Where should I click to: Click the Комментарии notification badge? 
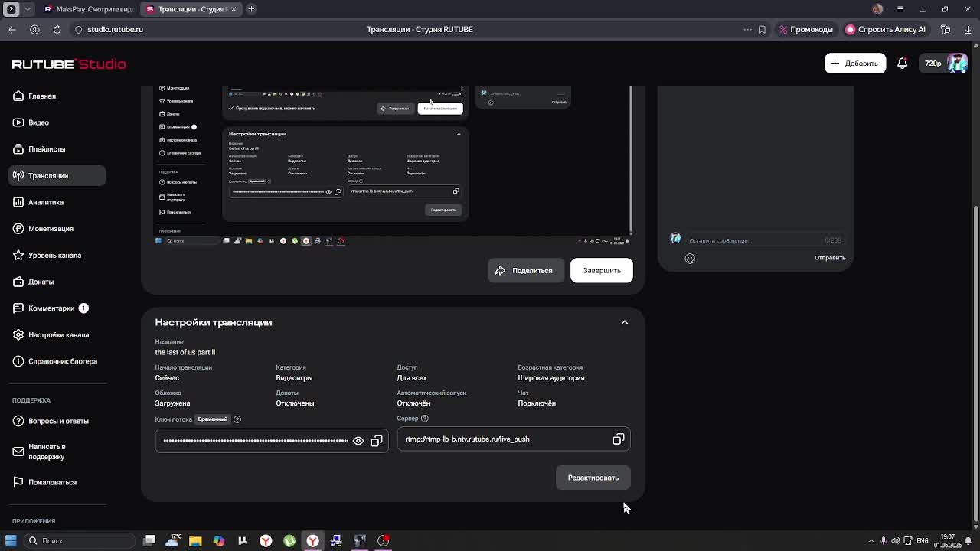pos(83,308)
